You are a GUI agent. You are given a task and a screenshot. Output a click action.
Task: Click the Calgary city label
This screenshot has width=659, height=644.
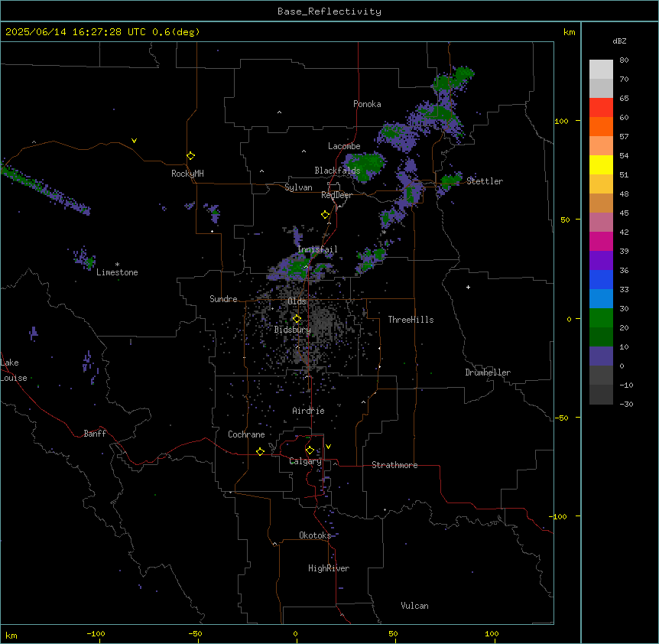[x=306, y=461]
